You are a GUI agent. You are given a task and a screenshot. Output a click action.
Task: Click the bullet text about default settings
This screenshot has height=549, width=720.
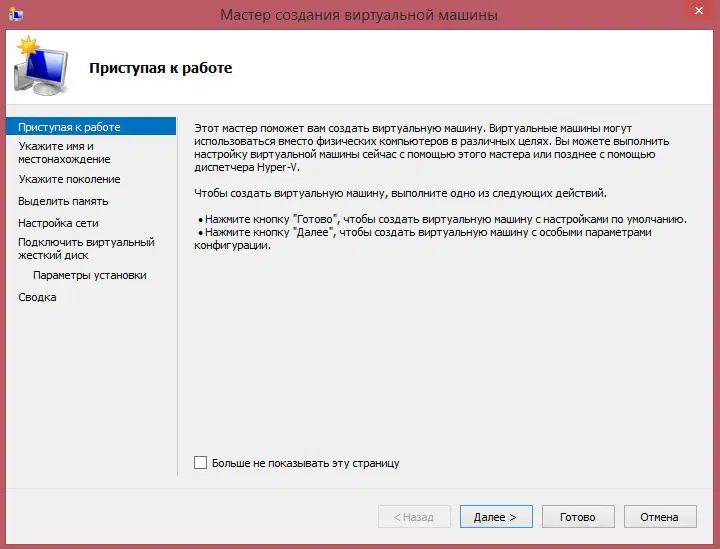[x=444, y=219]
